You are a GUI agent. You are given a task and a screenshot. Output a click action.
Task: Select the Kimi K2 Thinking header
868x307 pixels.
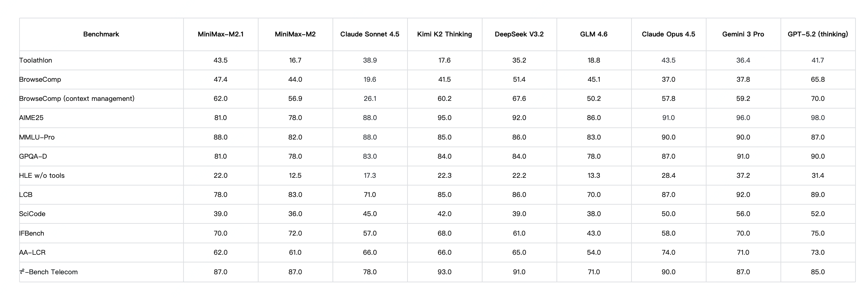click(444, 34)
